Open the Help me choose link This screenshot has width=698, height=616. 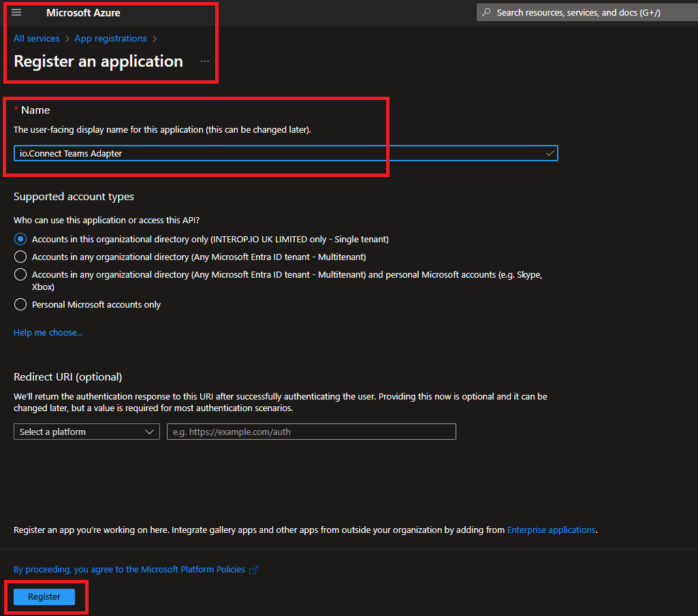(48, 333)
